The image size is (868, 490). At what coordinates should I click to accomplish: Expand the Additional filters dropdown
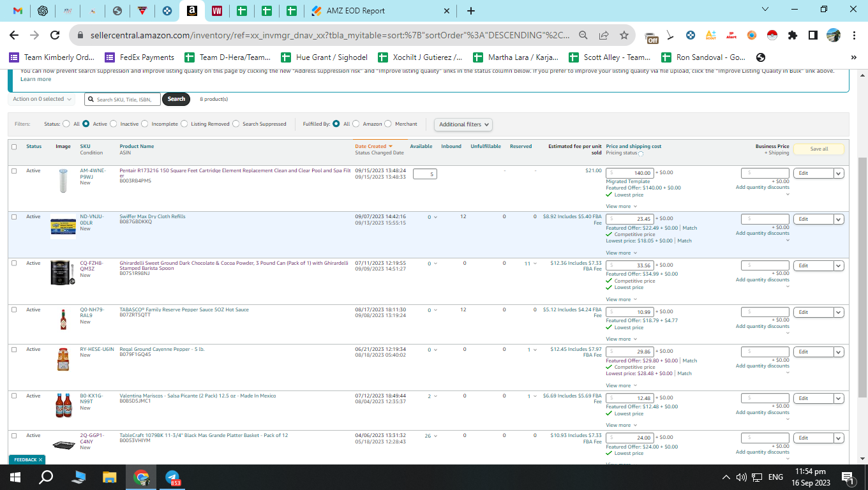(x=463, y=124)
